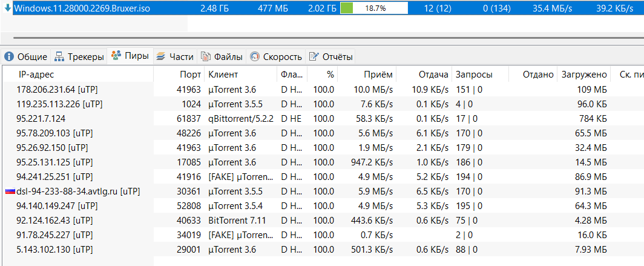Sort peers by Загружено column
Image resolution: width=644 pixels, height=266 pixels.
pyautogui.click(x=583, y=75)
